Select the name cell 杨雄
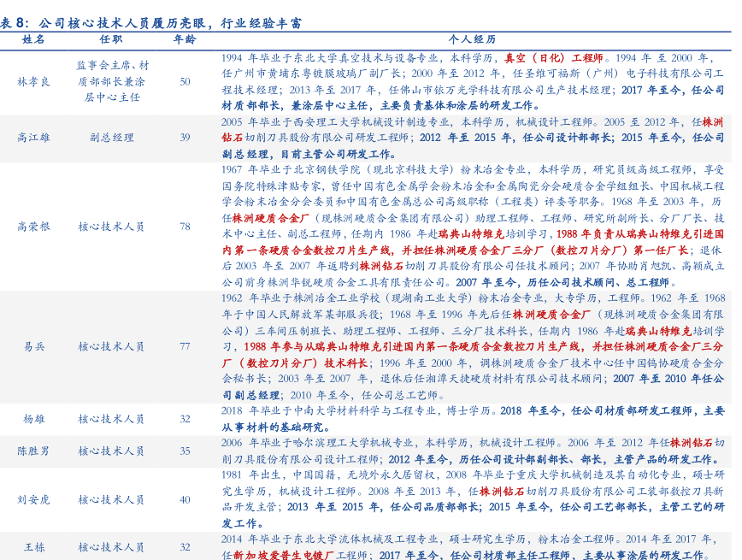 tap(34, 419)
